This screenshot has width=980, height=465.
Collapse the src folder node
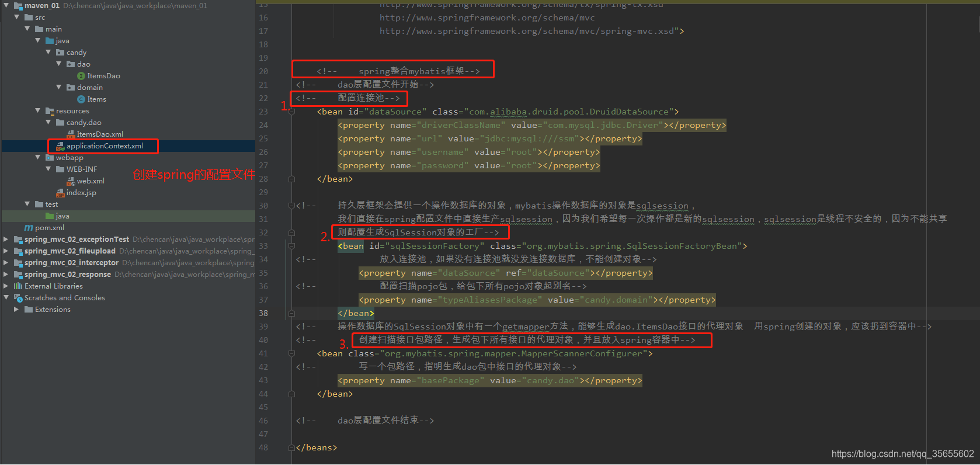(16, 18)
